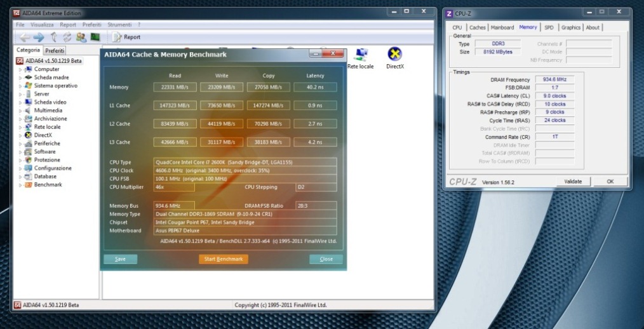Open the Strumenti menu

click(x=119, y=25)
